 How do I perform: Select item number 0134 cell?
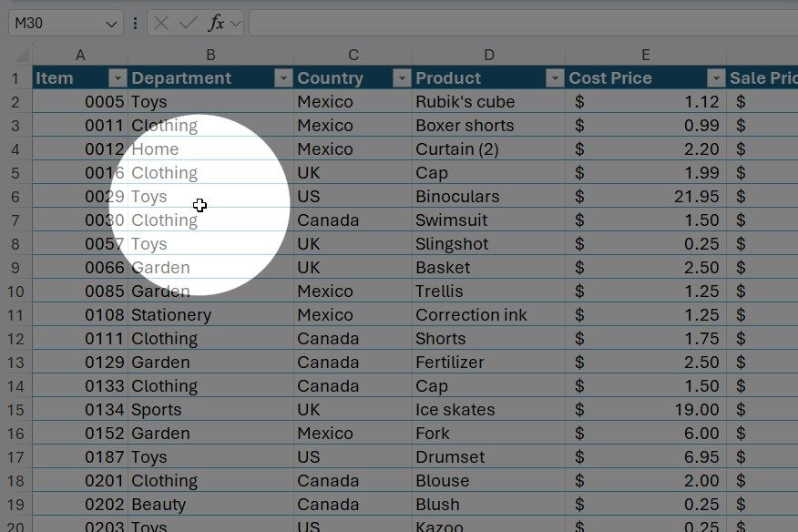pos(80,409)
